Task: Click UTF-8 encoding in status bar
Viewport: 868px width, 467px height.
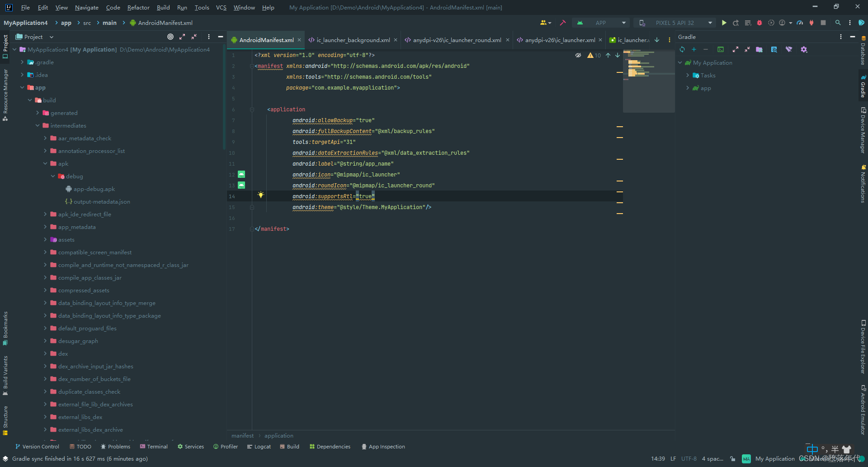Action: coord(689,459)
